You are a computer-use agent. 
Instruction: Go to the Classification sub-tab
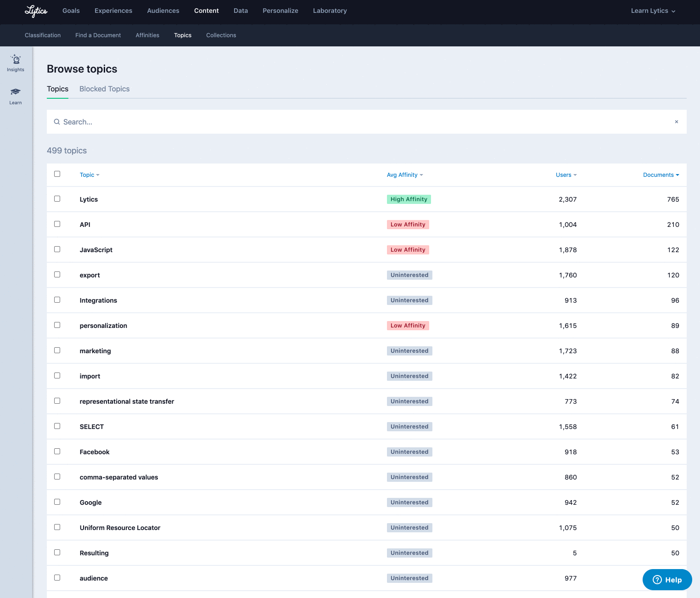(43, 35)
